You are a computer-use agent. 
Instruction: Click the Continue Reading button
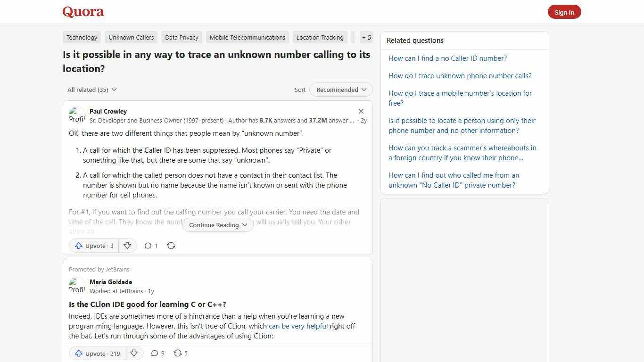pyautogui.click(x=217, y=225)
